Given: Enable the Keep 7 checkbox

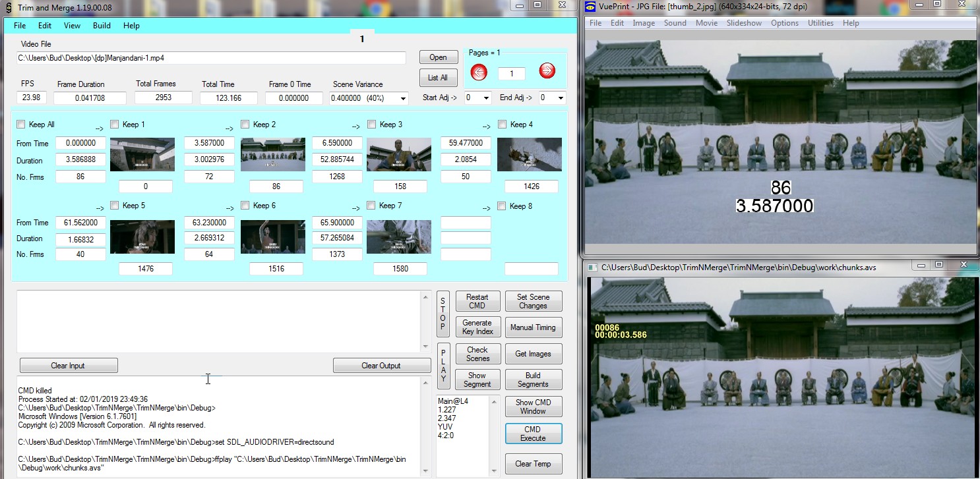Looking at the screenshot, I should pos(371,206).
